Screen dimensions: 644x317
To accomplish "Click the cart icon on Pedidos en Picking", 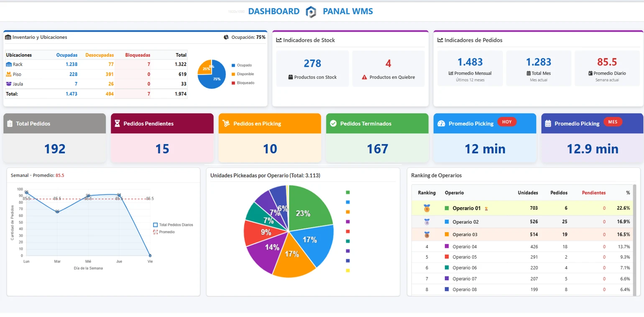I will [x=226, y=123].
